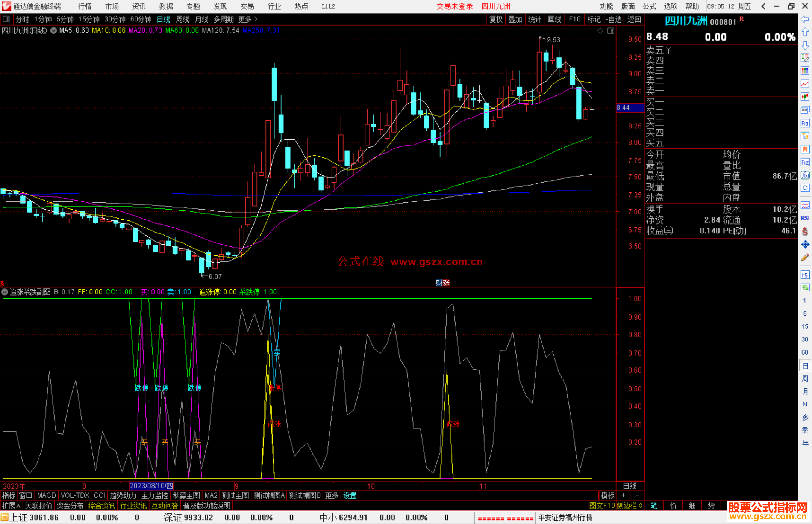Click the 复权 button
The width and height of the screenshot is (812, 524).
click(x=496, y=19)
